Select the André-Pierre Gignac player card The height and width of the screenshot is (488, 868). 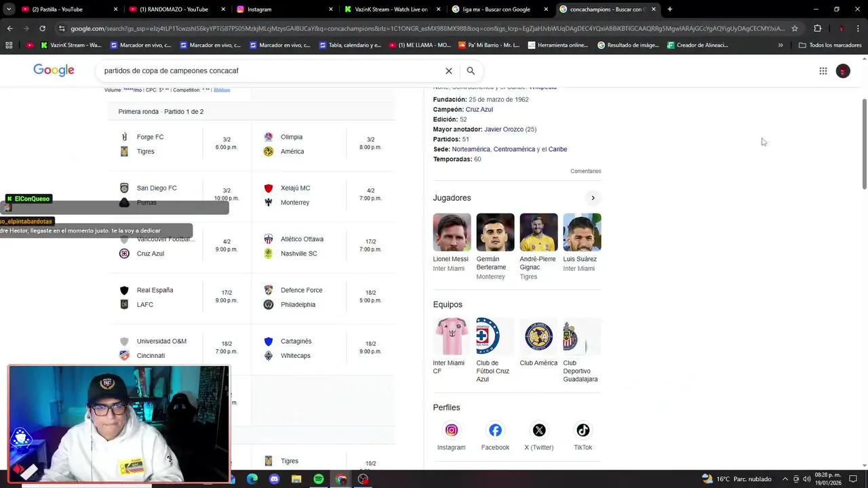point(538,247)
